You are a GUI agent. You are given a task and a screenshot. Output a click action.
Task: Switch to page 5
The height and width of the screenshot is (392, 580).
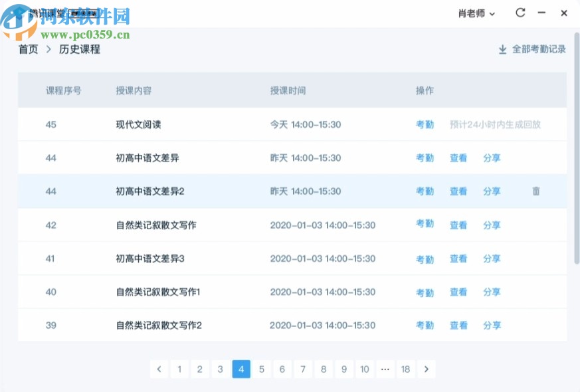click(262, 369)
